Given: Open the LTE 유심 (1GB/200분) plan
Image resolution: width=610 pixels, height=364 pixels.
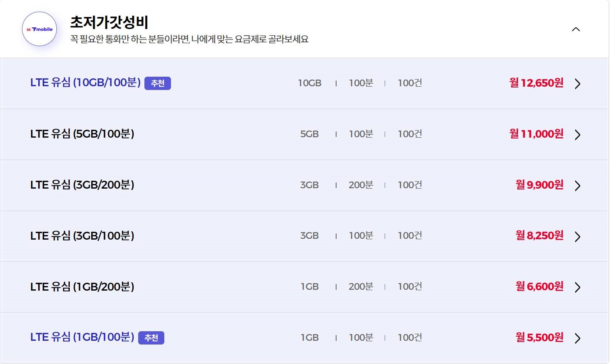Looking at the screenshot, I should pyautogui.click(x=82, y=287).
